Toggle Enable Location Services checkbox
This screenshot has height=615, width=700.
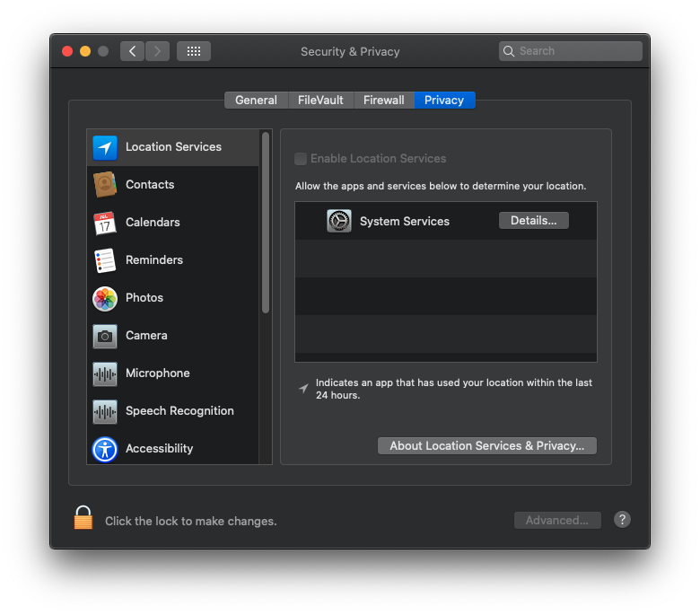301,159
